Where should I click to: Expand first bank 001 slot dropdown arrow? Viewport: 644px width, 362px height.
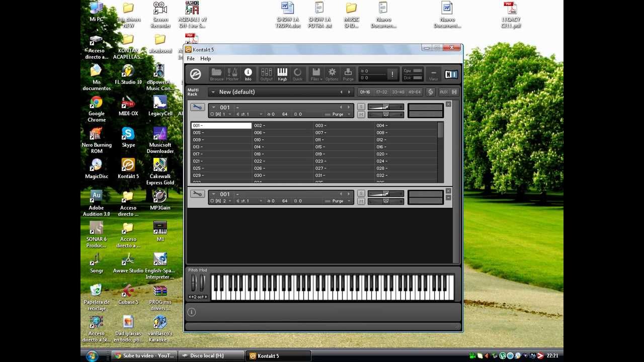[x=213, y=108]
